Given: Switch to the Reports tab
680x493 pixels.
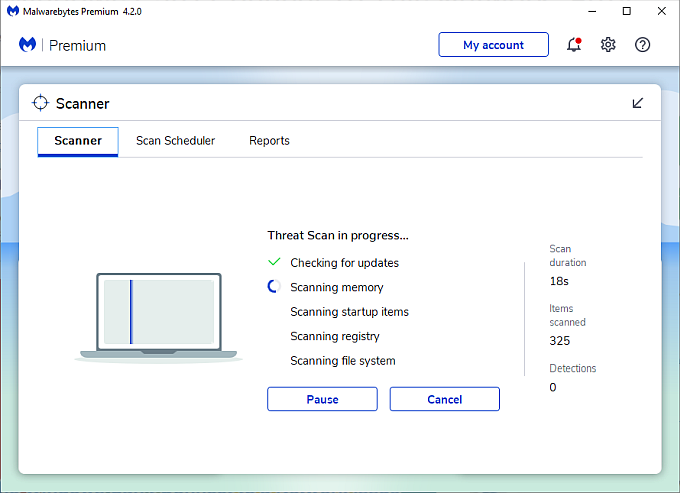Looking at the screenshot, I should click(269, 141).
